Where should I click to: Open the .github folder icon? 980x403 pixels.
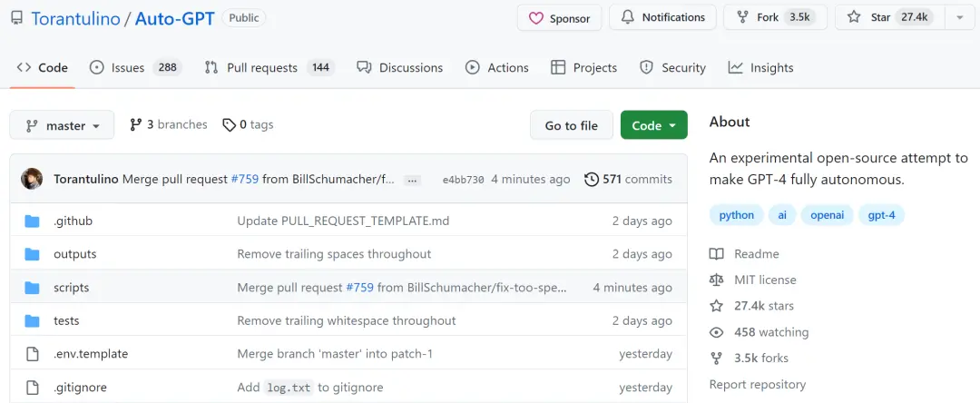point(32,221)
